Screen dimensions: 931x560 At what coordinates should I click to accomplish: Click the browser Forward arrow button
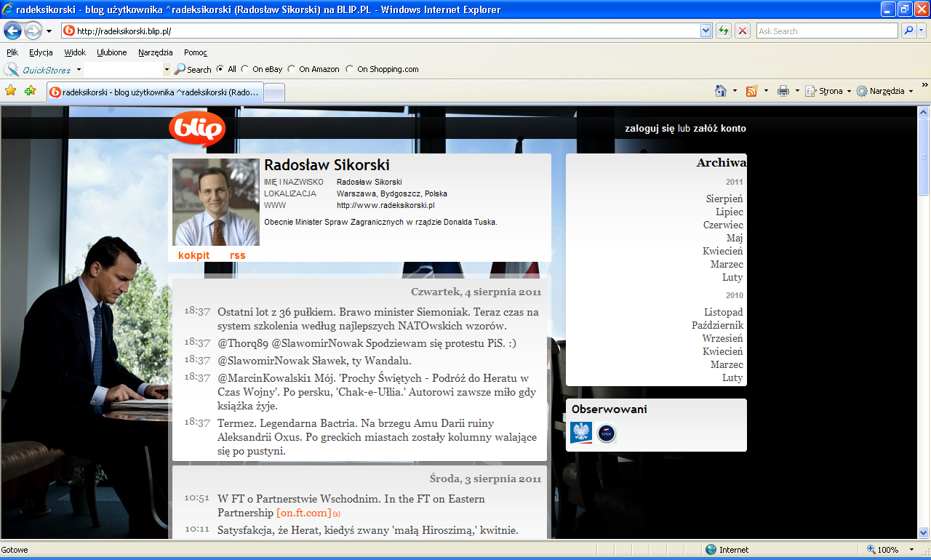[x=33, y=31]
